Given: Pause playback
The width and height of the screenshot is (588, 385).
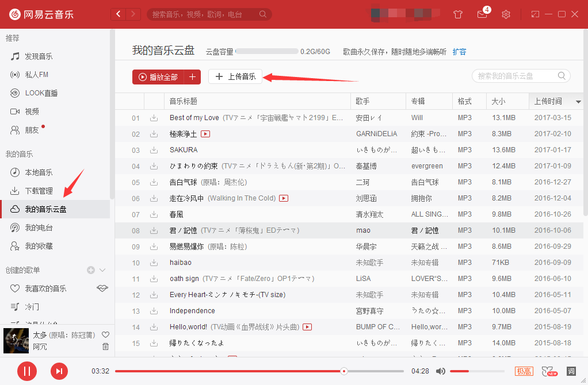Looking at the screenshot, I should [x=27, y=371].
